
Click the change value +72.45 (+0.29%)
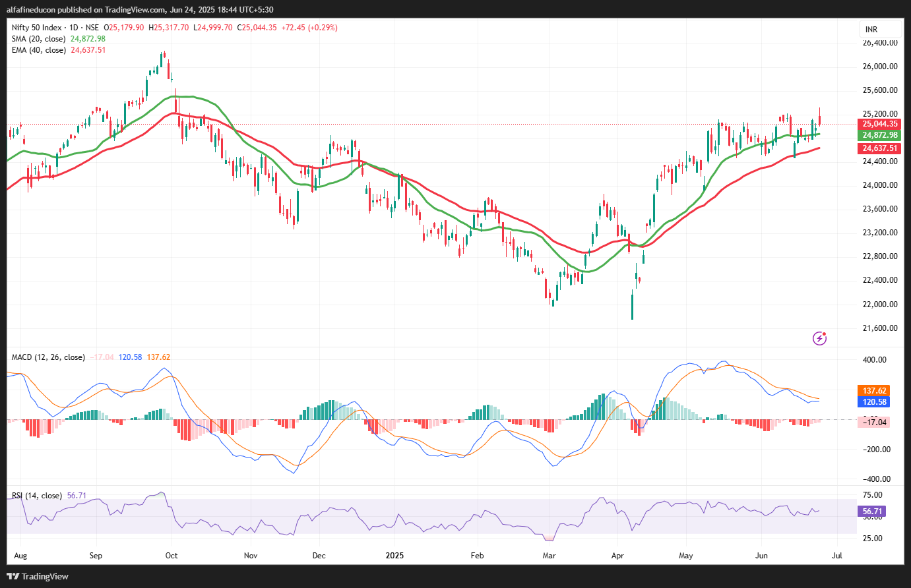click(309, 28)
